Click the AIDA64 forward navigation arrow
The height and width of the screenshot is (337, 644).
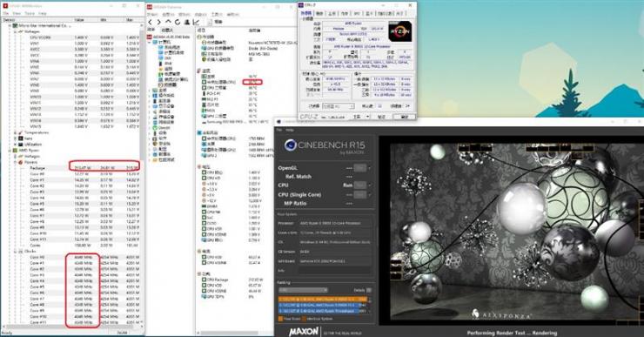[159, 22]
